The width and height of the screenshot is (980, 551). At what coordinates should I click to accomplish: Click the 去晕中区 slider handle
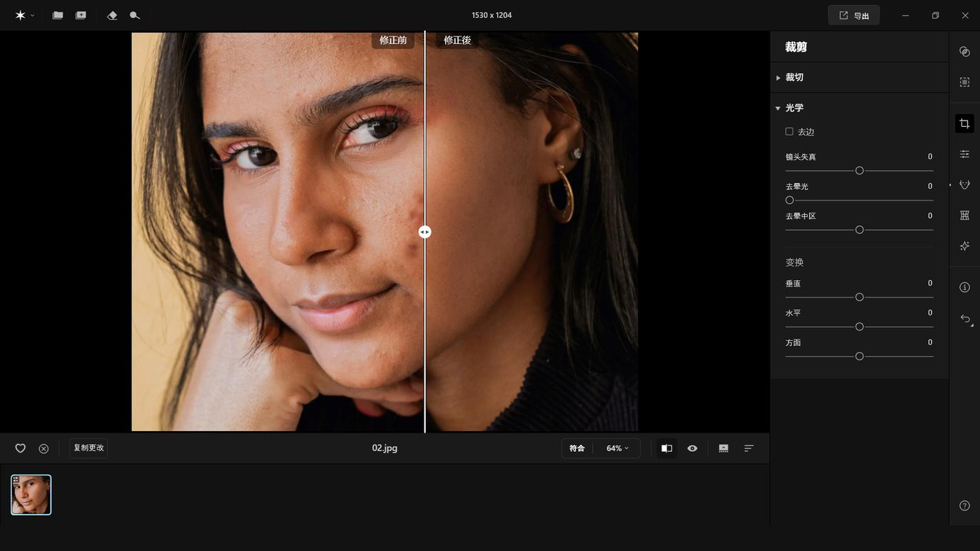[859, 229]
